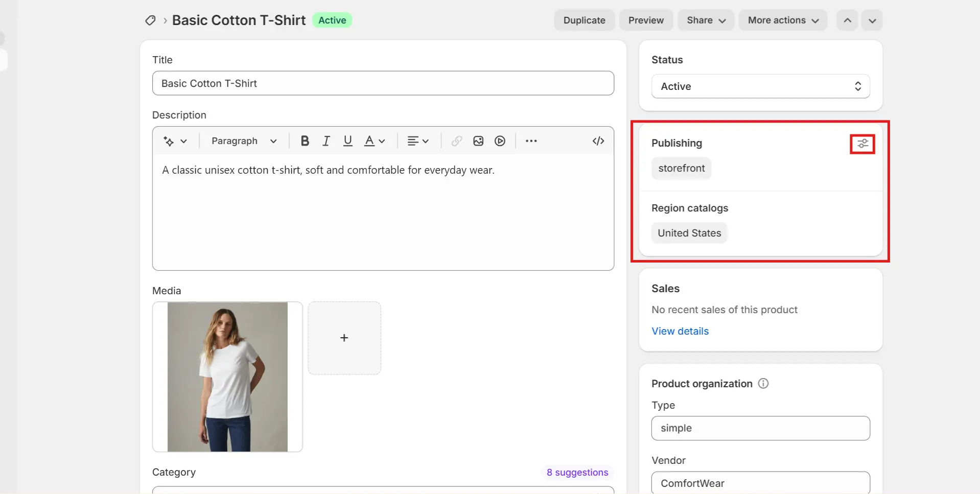This screenshot has height=494, width=980.
Task: Open the Paragraph style dropdown
Action: coord(243,141)
